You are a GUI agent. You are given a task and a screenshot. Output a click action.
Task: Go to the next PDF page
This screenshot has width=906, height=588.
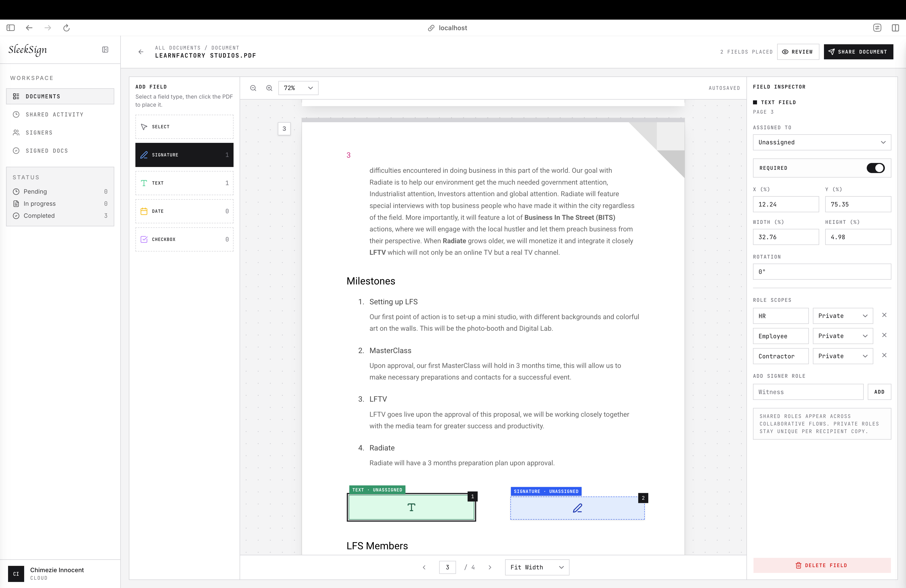coord(490,567)
